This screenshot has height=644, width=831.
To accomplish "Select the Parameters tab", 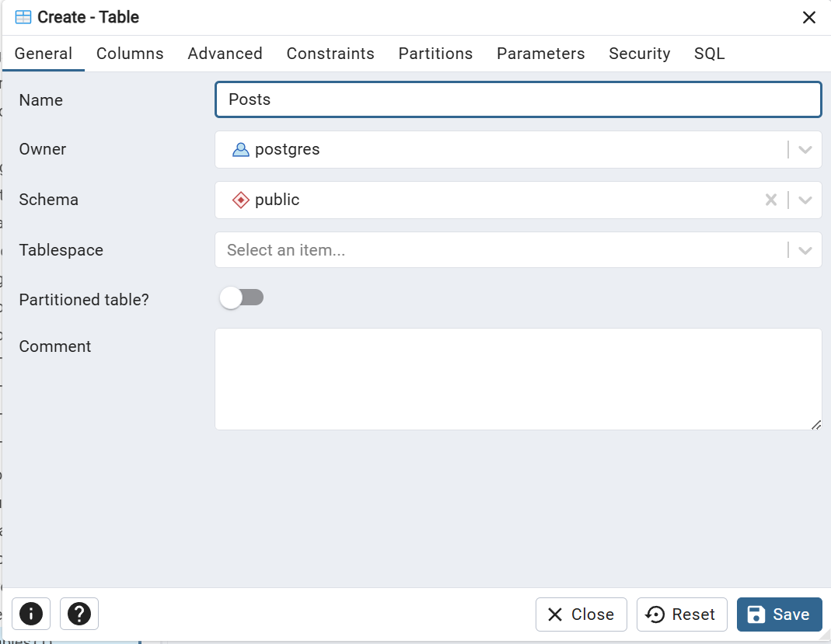I will coord(540,54).
